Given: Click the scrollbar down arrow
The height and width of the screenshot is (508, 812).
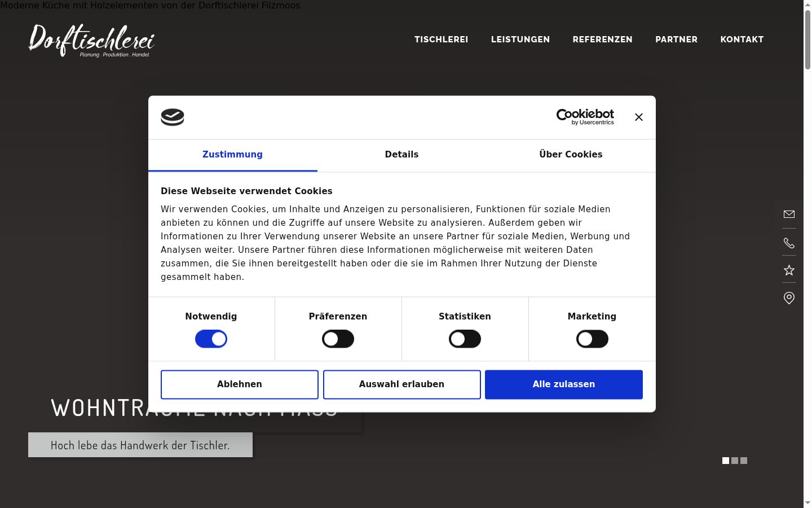Looking at the screenshot, I should click(807, 503).
